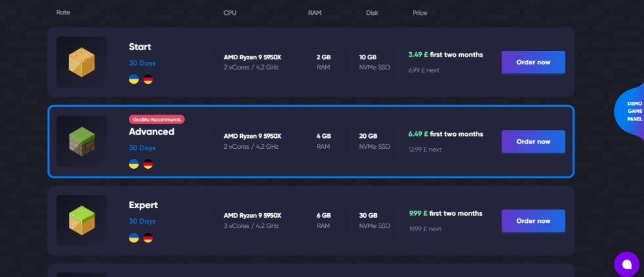Select the Ukraine flag under Start plan

coord(134,79)
